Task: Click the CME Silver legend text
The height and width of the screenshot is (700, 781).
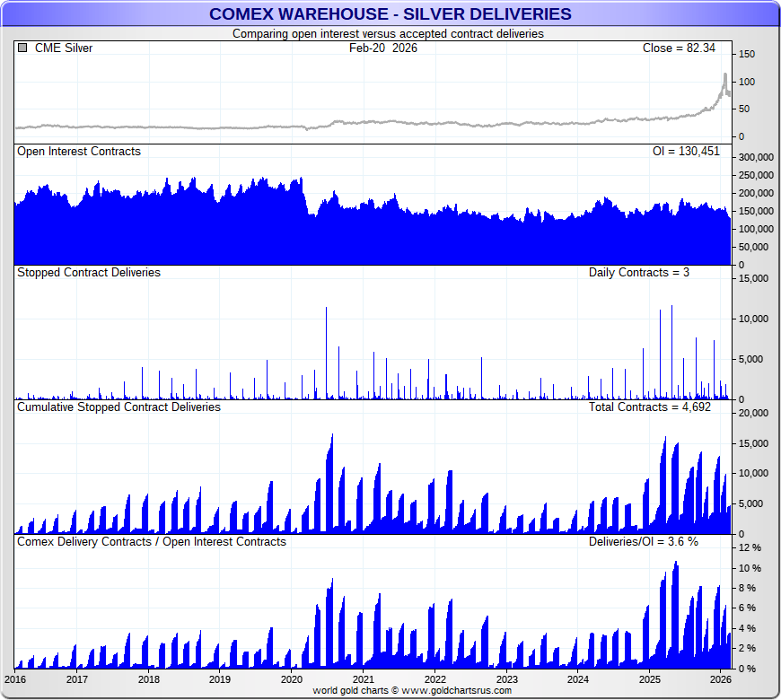Action: click(x=63, y=48)
